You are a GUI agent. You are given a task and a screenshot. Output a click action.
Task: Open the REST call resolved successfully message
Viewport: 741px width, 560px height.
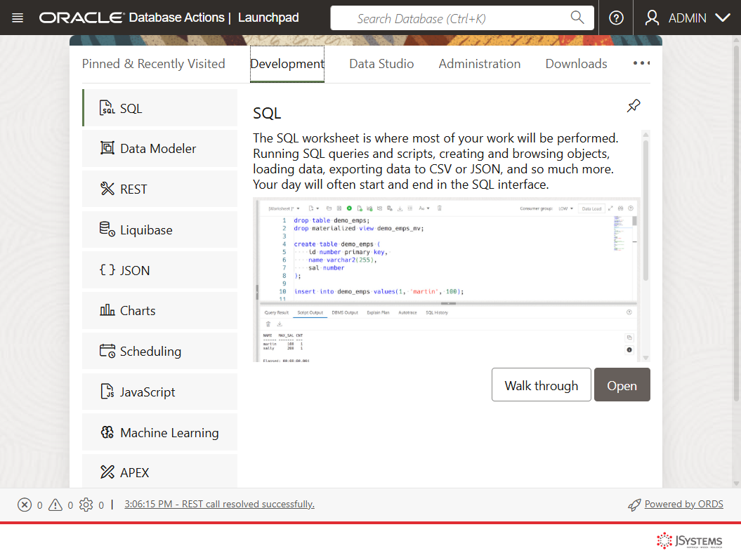(219, 505)
